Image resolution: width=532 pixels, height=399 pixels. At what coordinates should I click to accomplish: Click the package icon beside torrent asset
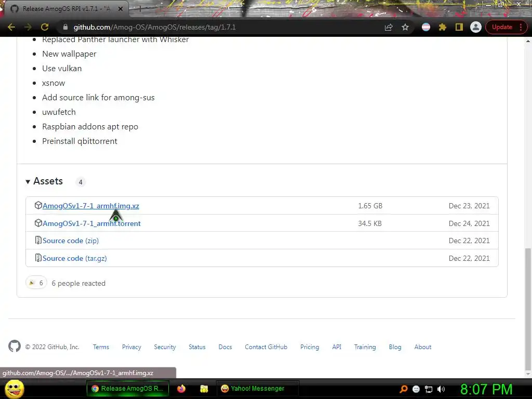(x=38, y=223)
